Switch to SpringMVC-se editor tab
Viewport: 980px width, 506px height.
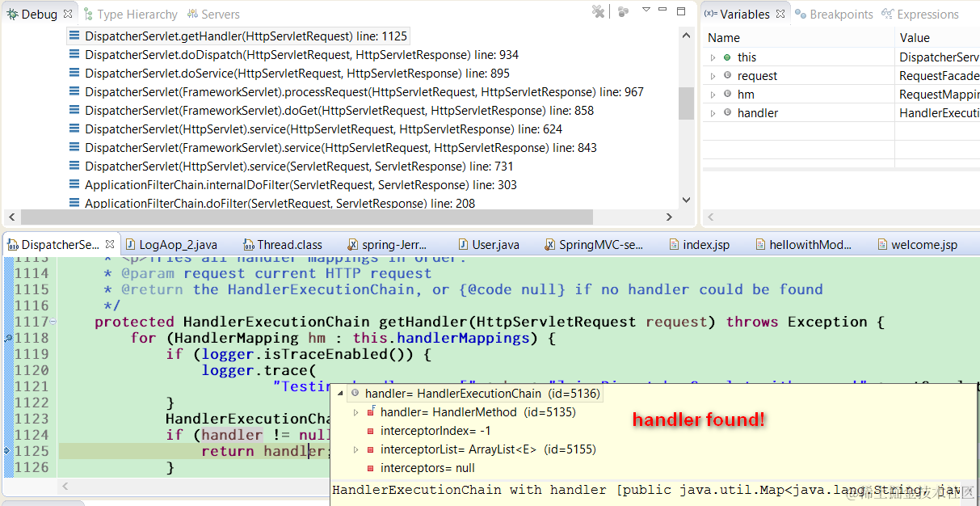pyautogui.click(x=595, y=245)
